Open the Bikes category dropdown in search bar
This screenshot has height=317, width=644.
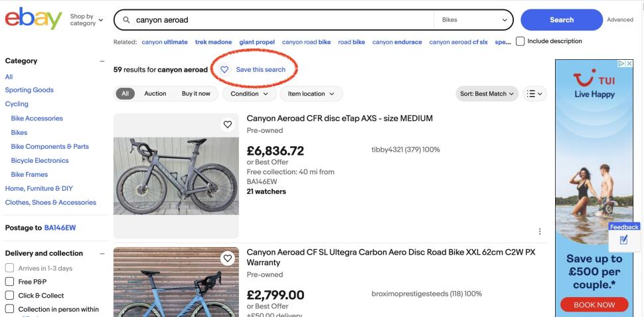coord(473,20)
